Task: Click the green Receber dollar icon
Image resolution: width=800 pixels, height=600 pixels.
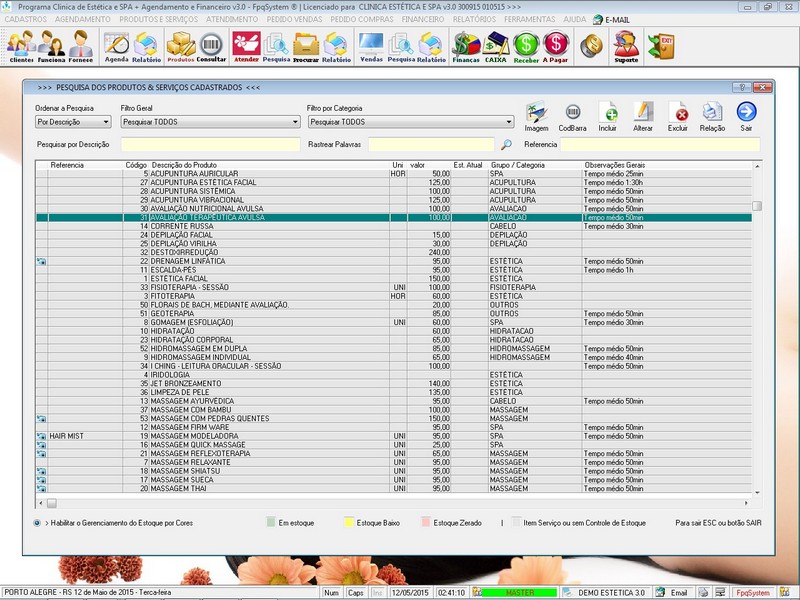Action: pos(526,46)
